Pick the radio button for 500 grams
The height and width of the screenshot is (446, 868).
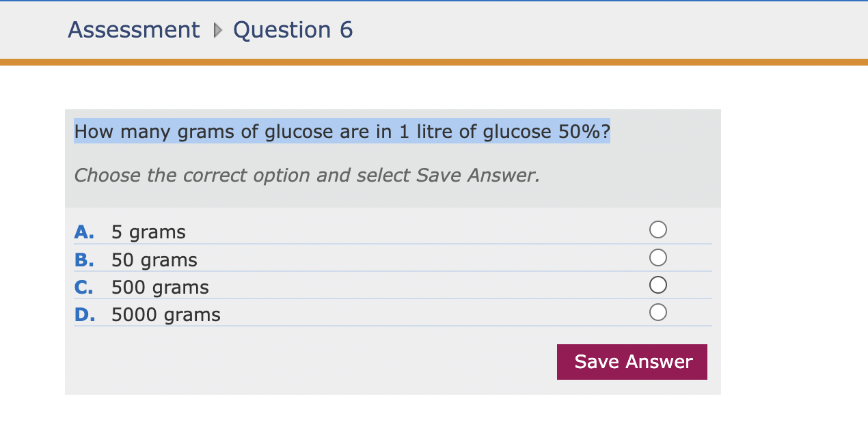click(x=657, y=284)
